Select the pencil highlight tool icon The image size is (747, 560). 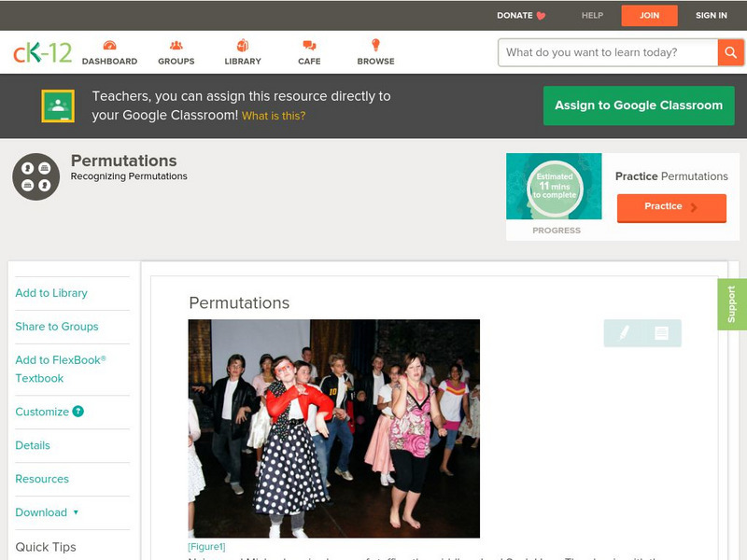[624, 332]
